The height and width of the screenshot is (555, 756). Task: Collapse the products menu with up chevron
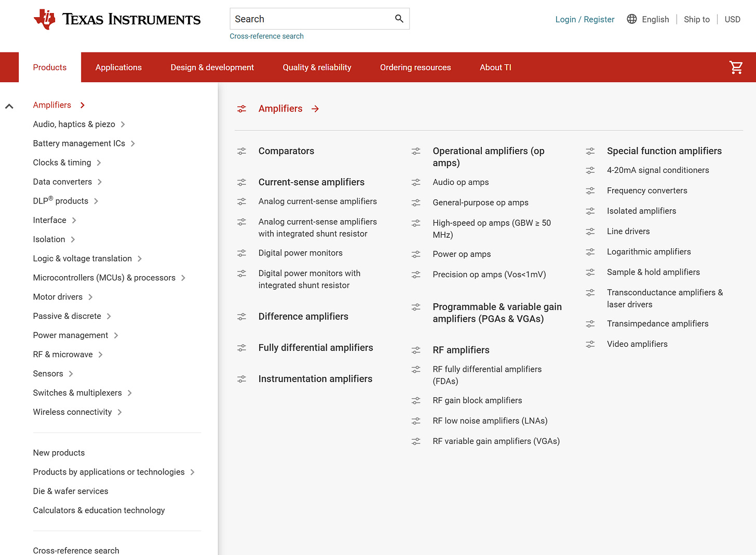click(x=9, y=106)
